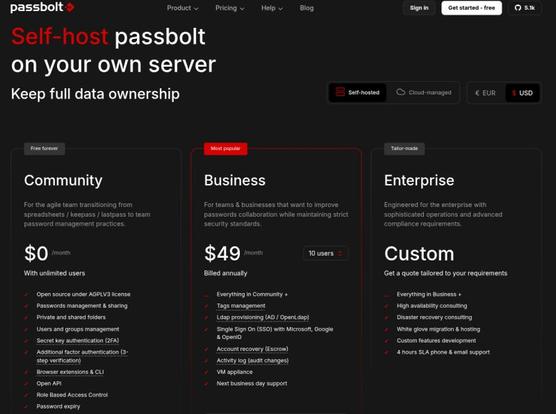Click the checkmark beside Open API
The height and width of the screenshot is (414, 556).
click(26, 384)
